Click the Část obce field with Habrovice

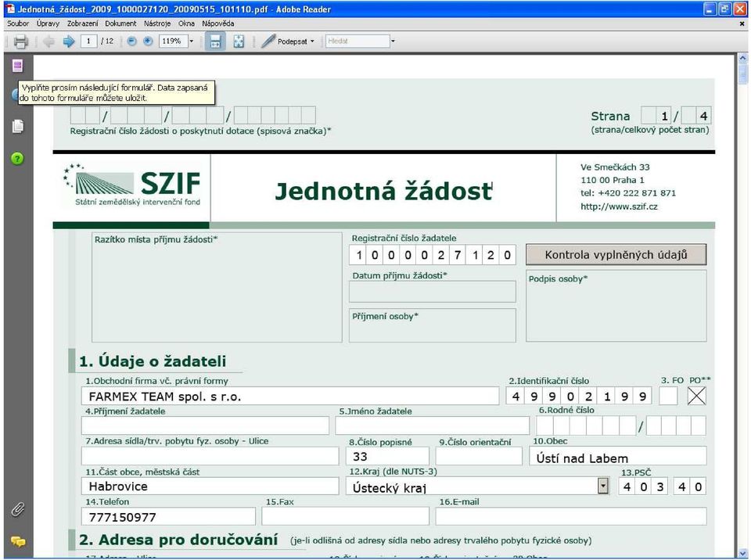tap(210, 486)
